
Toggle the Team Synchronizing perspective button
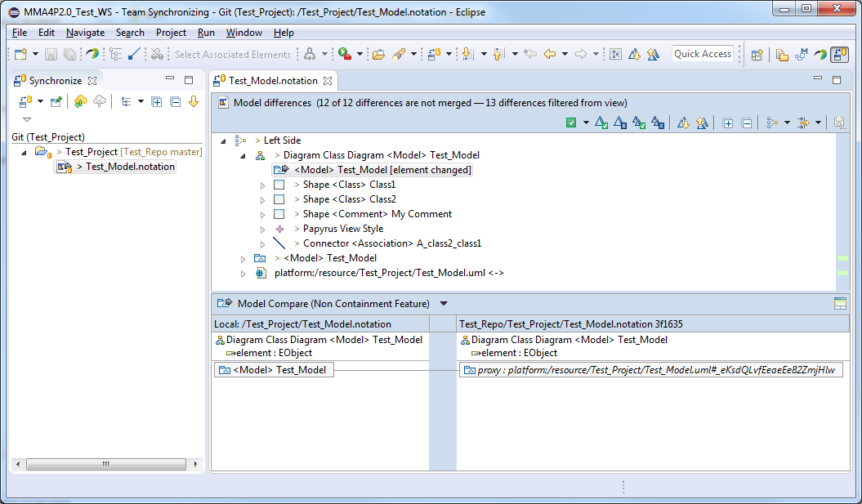click(840, 55)
